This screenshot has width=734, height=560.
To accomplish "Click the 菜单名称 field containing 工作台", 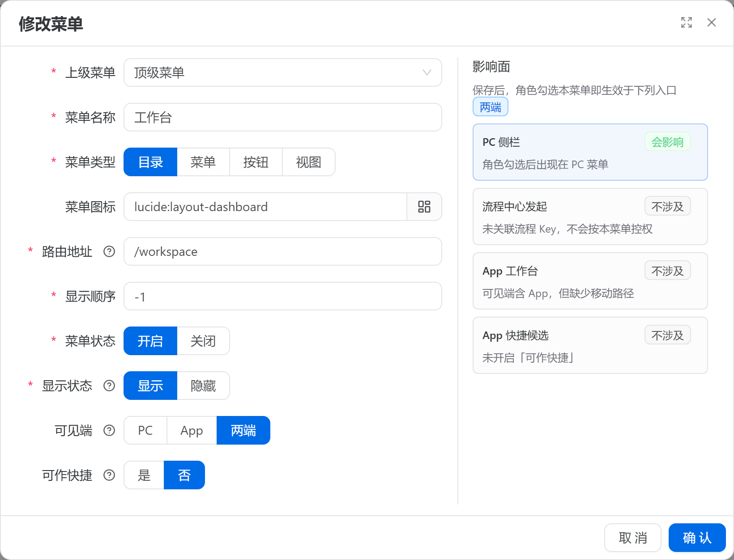I will pos(283,117).
